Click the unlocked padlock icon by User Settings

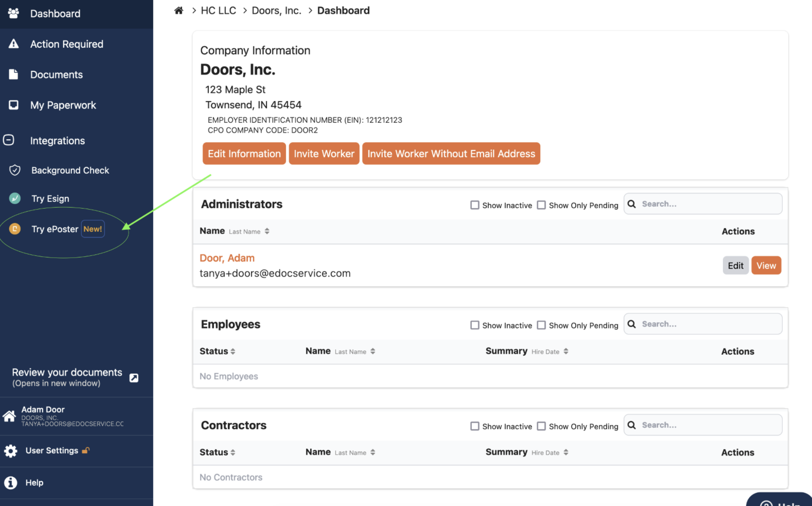coord(86,450)
